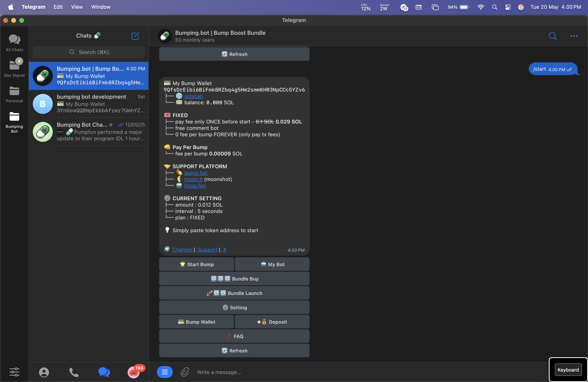Image resolution: width=588 pixels, height=382 pixels.
Task: Click the bottom Refresh button
Action: 234,351
